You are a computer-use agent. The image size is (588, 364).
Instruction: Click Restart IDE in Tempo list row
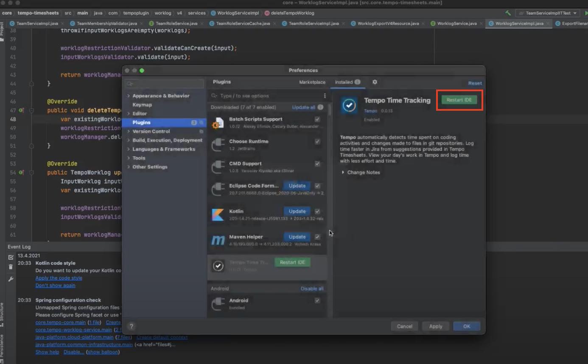pos(292,262)
